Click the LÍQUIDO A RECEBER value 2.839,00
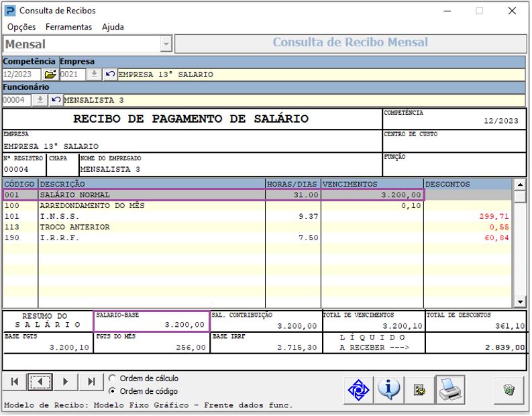Viewport: 532px width, 416px height. pyautogui.click(x=505, y=348)
